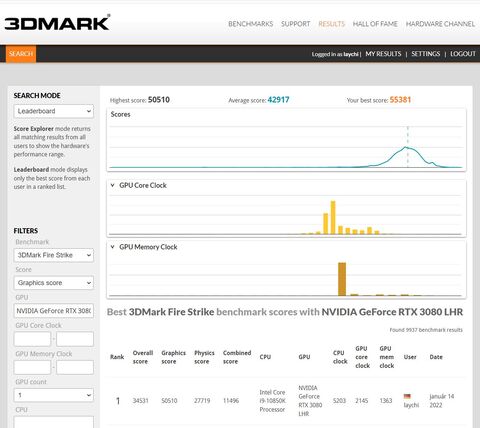Click the CPU filter input field
Viewport: 480px width, 428px height.
(x=54, y=422)
